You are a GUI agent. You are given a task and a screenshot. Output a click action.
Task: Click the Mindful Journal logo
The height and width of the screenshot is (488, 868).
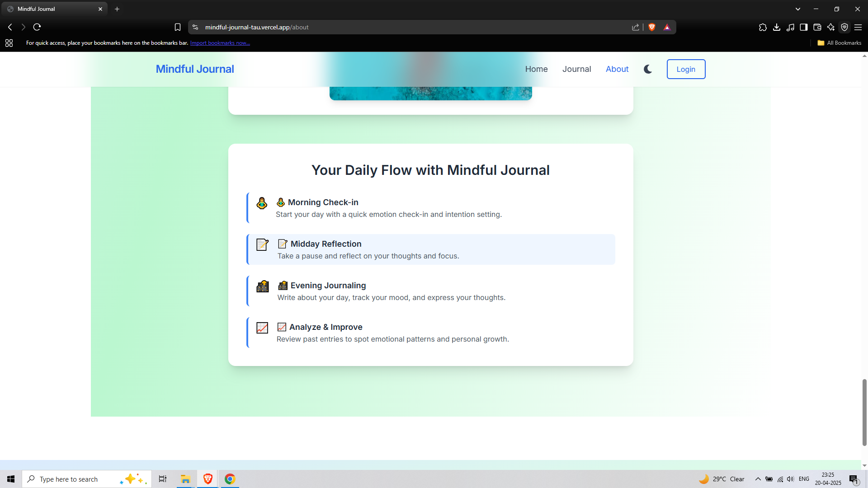195,69
